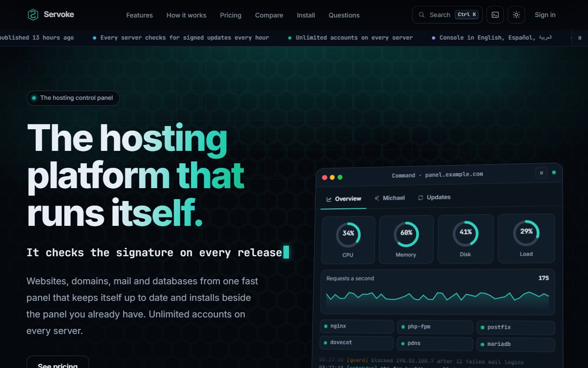The height and width of the screenshot is (368, 588).
Task: Go to the Install section
Action: [x=306, y=15]
